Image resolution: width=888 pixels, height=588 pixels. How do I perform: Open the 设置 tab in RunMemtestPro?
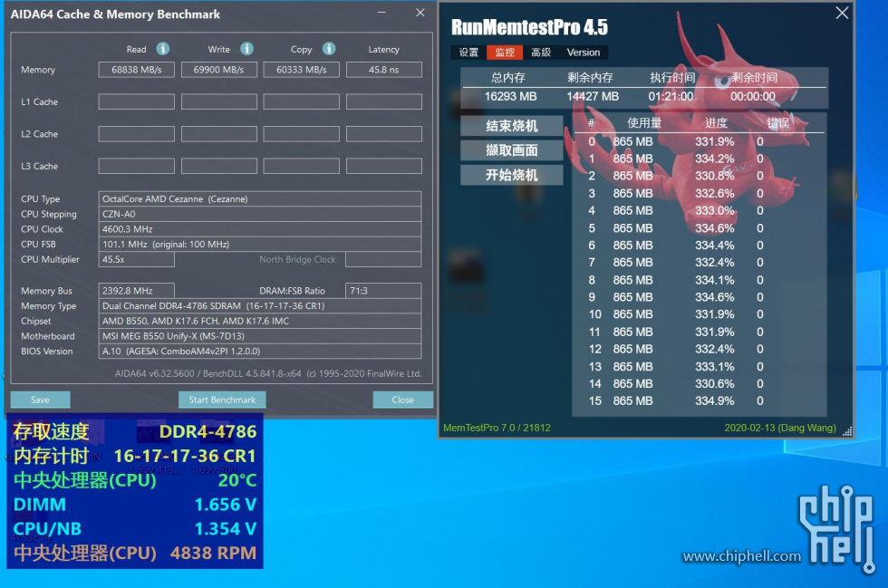point(468,53)
